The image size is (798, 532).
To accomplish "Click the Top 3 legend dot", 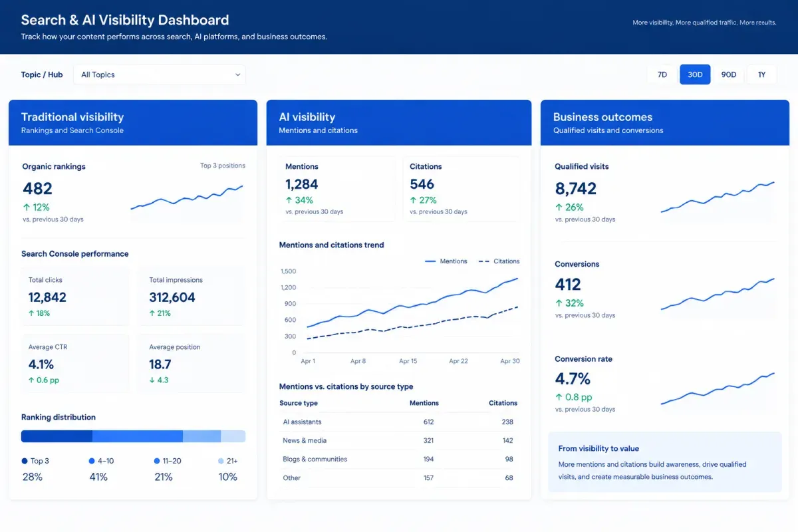I will (25, 461).
